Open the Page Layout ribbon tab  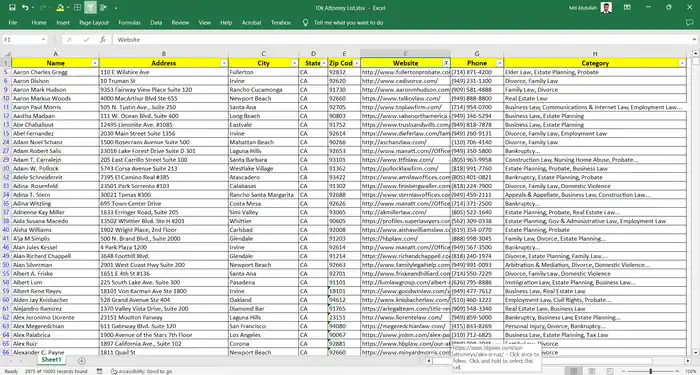point(94,22)
